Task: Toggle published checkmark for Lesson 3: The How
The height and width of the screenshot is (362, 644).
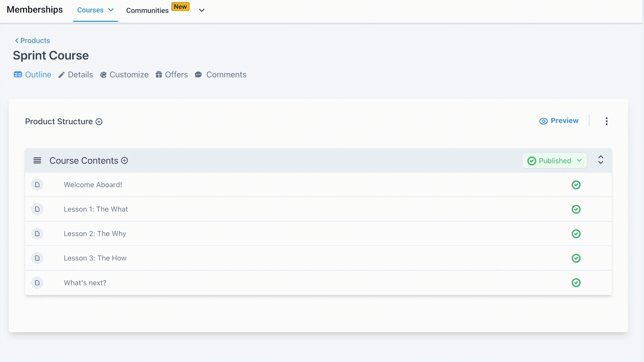Action: point(576,258)
